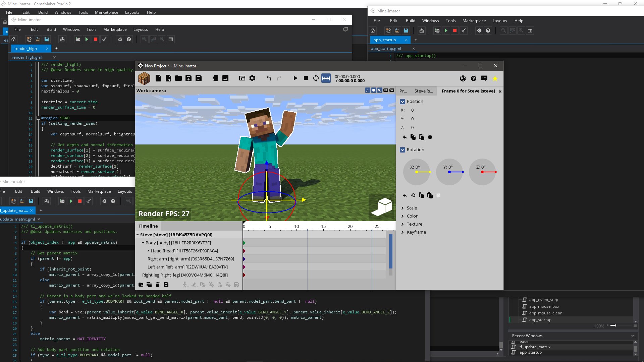
Task: Uncheck the Rotation checkbox
Action: (x=402, y=149)
